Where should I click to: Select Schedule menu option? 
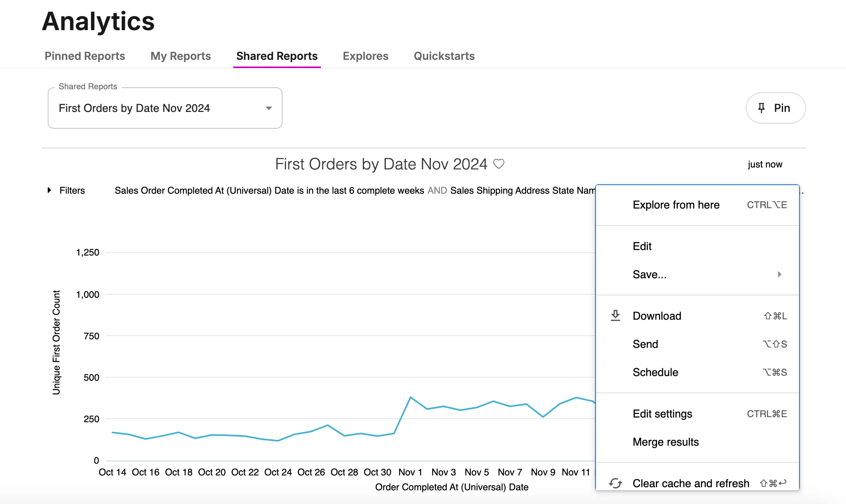tap(697, 372)
